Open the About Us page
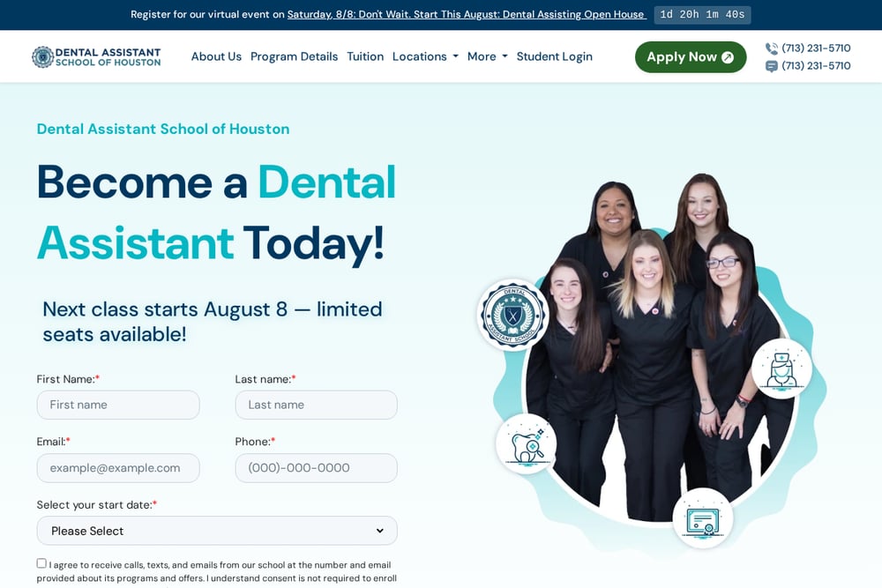Screen dimensions: 882x588 pyautogui.click(x=216, y=56)
